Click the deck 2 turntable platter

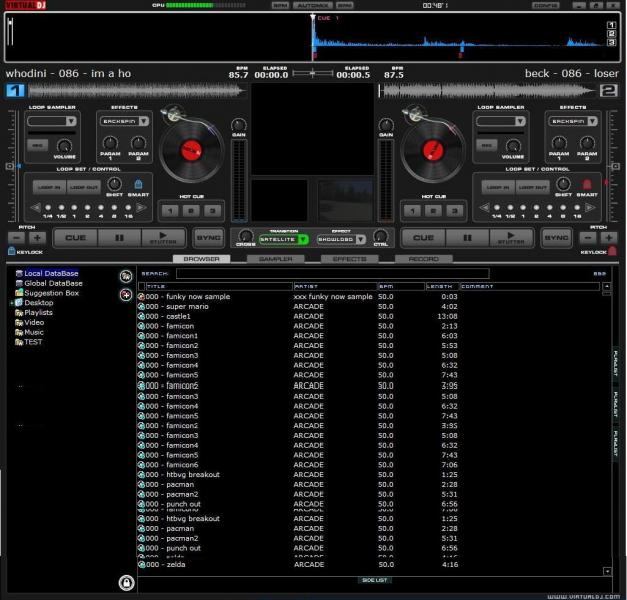coord(433,151)
